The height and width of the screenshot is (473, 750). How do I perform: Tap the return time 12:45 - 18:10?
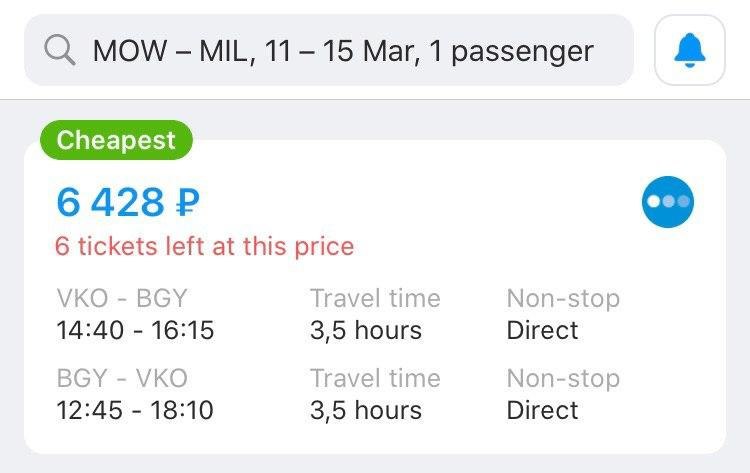point(135,410)
